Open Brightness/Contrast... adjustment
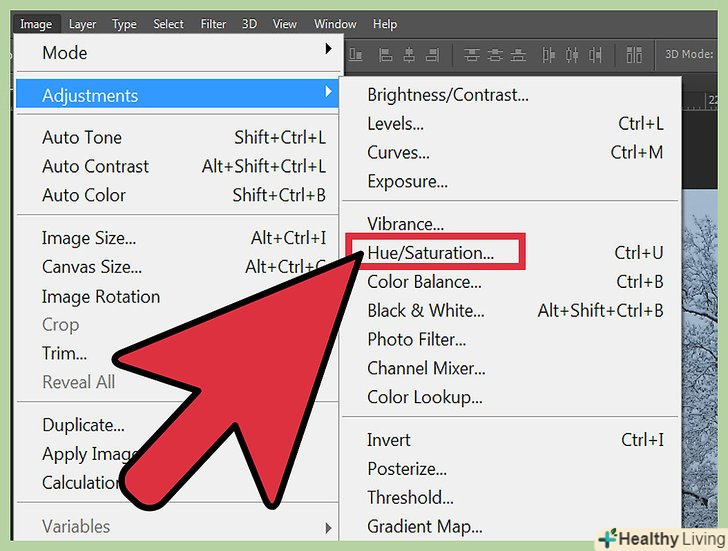 pyautogui.click(x=511, y=95)
